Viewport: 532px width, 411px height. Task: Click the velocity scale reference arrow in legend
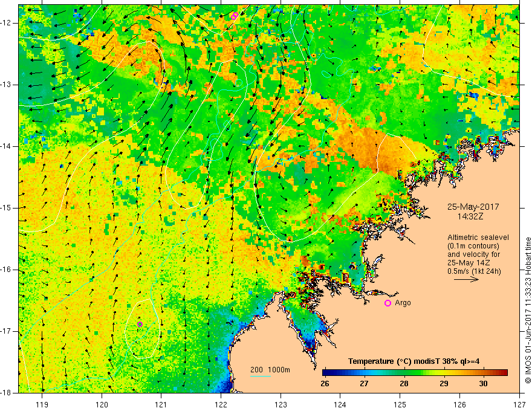[x=466, y=279]
